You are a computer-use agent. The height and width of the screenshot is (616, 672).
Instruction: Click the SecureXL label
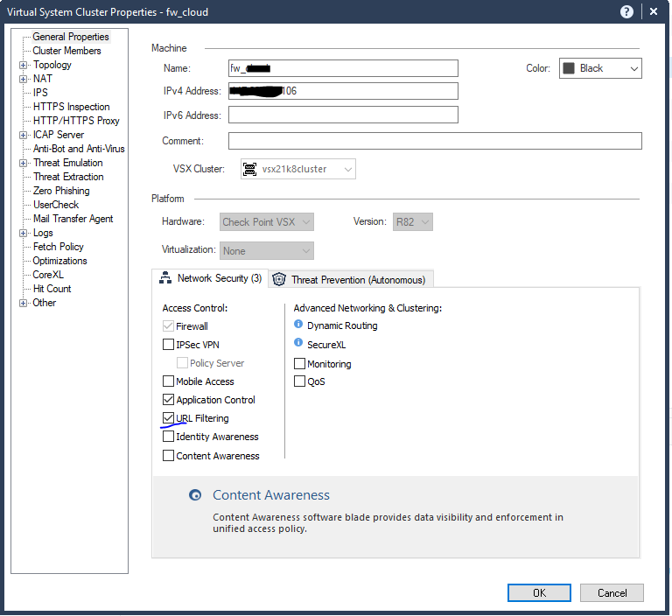[326, 345]
